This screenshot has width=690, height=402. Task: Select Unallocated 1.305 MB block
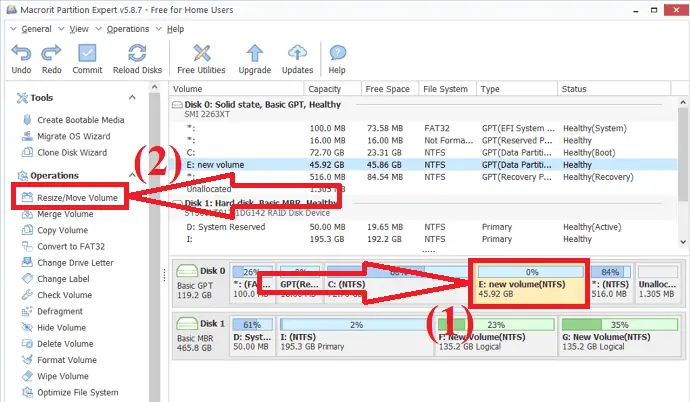(657, 283)
